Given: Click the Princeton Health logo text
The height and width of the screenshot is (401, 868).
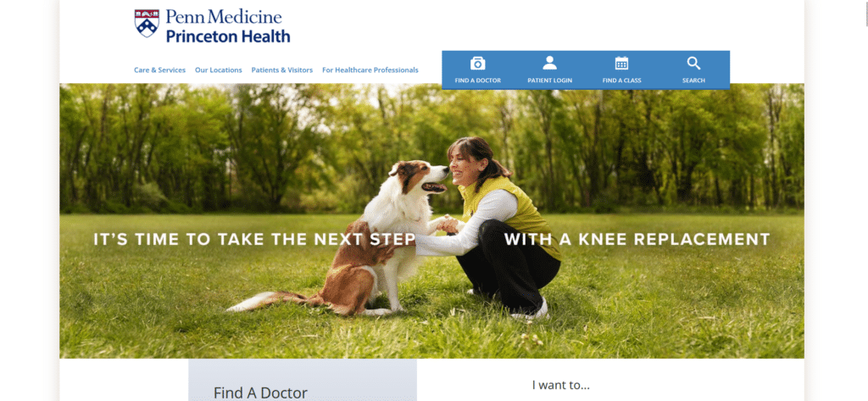Looking at the screenshot, I should click(228, 36).
